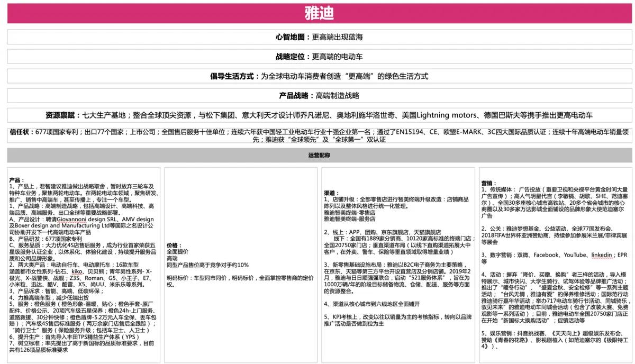Click the underlined kiko word
Viewport: 635px width, 364px height.
pyautogui.click(x=78, y=271)
